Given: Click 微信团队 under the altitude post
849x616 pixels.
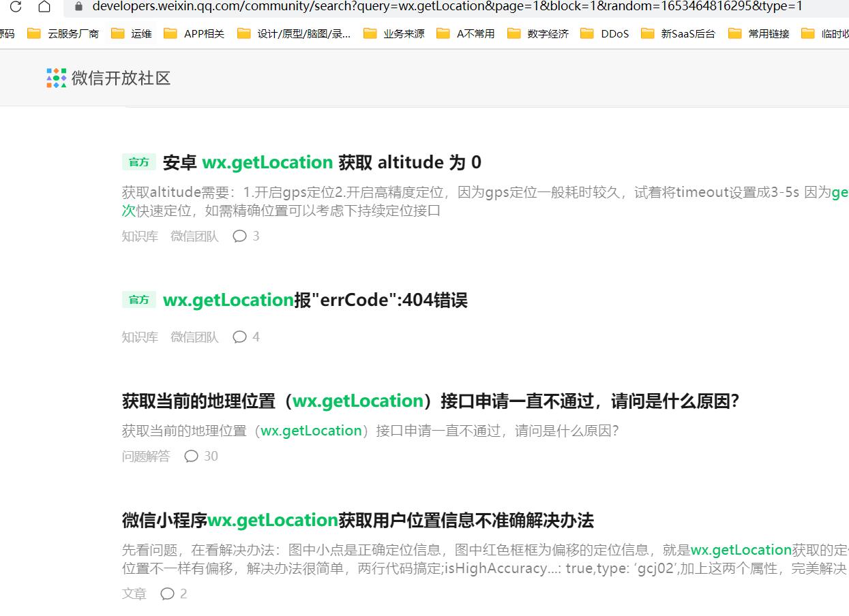Looking at the screenshot, I should (194, 236).
